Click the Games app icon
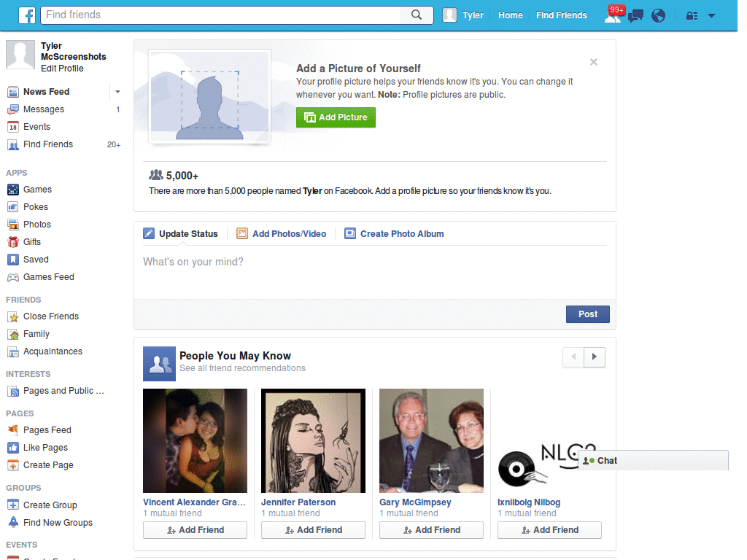The image size is (747, 560). point(13,190)
